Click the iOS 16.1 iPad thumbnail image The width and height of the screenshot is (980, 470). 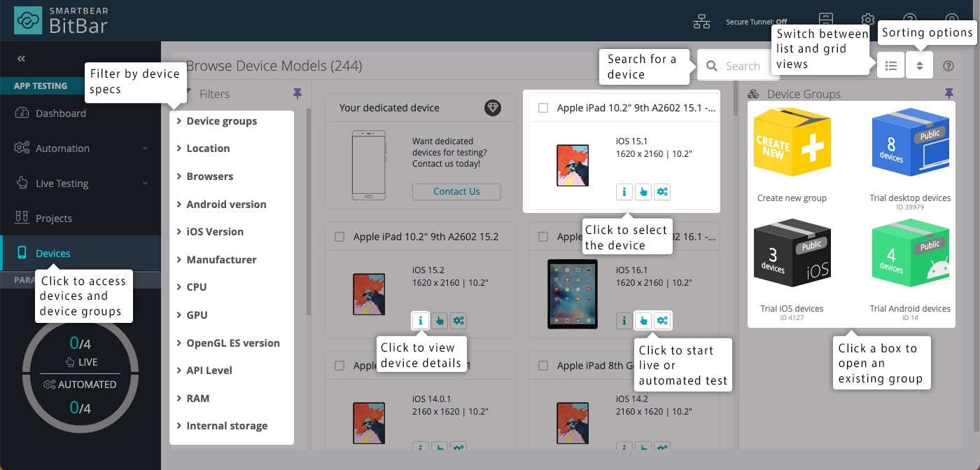[573, 294]
